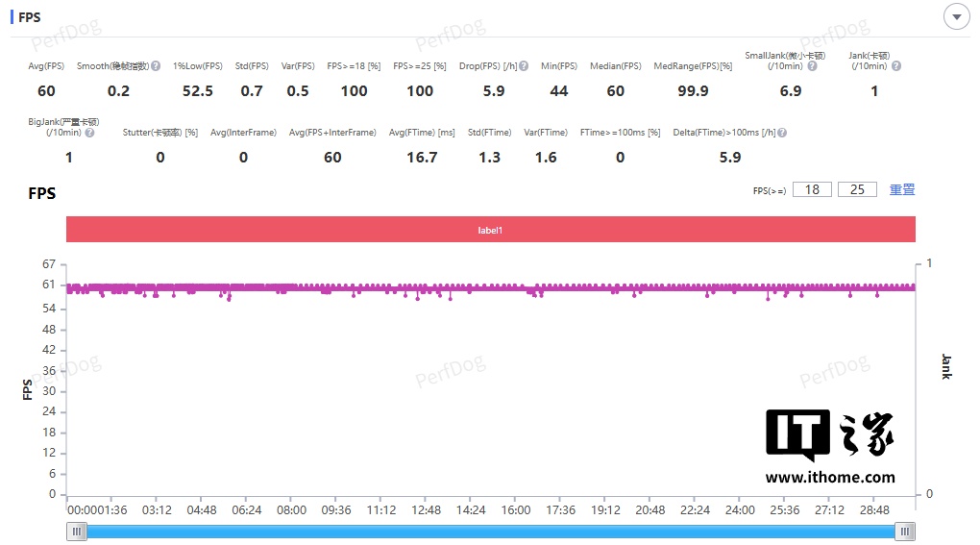Open the Smooth index help icon
The width and height of the screenshot is (980, 545).
tap(156, 65)
